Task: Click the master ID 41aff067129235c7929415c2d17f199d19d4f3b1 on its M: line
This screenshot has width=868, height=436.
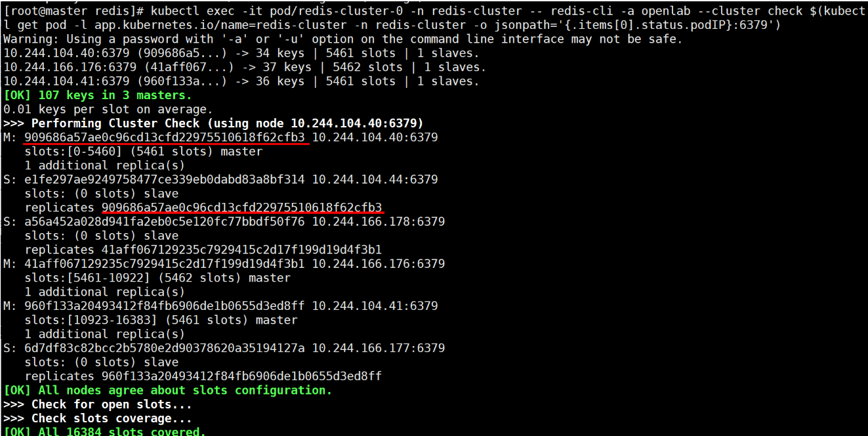Action: pyautogui.click(x=165, y=263)
